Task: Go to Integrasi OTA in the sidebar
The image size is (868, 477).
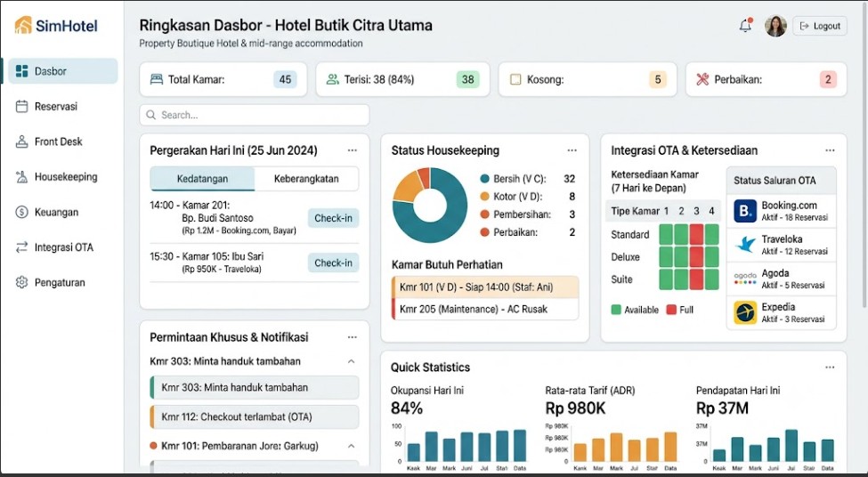Action: tap(63, 247)
